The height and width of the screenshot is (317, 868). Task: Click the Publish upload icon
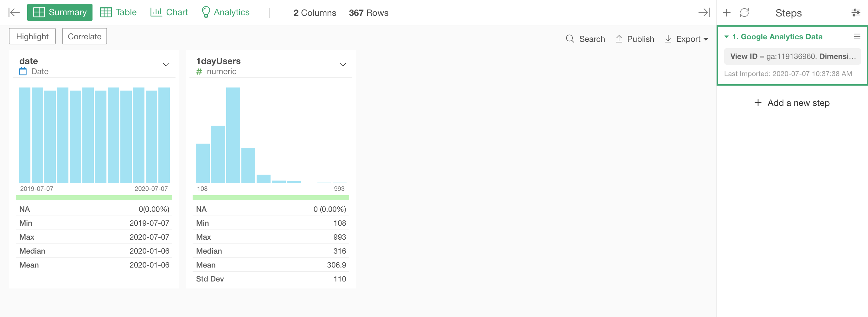point(619,39)
